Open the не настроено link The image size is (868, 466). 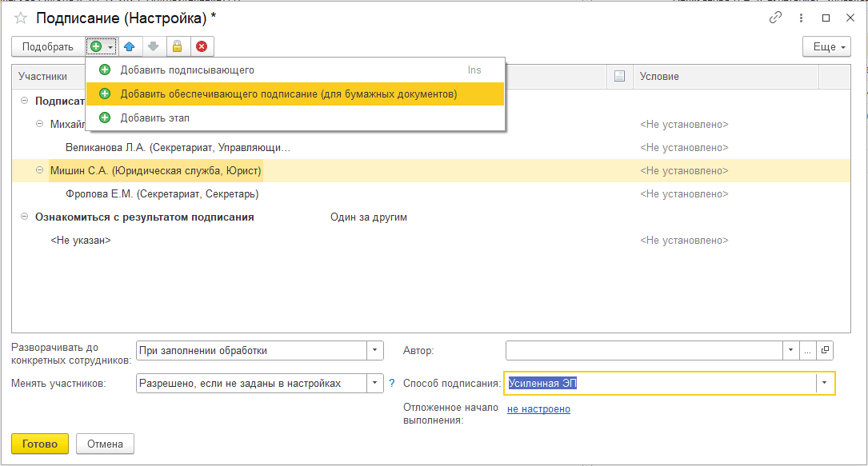coord(538,409)
